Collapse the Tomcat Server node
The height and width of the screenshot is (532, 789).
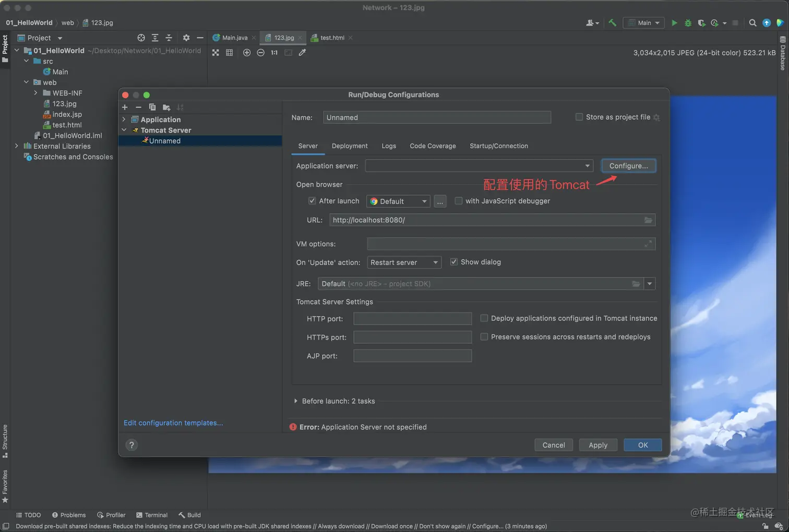tap(124, 130)
